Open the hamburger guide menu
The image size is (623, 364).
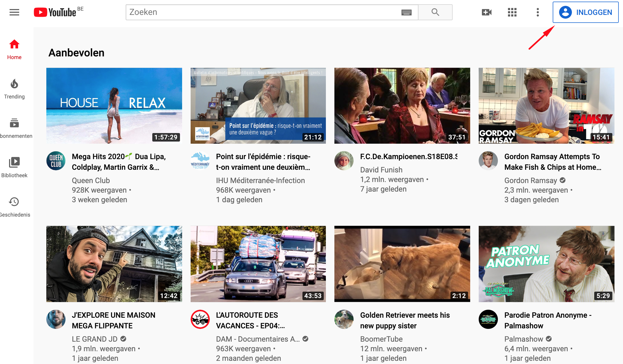tap(14, 12)
